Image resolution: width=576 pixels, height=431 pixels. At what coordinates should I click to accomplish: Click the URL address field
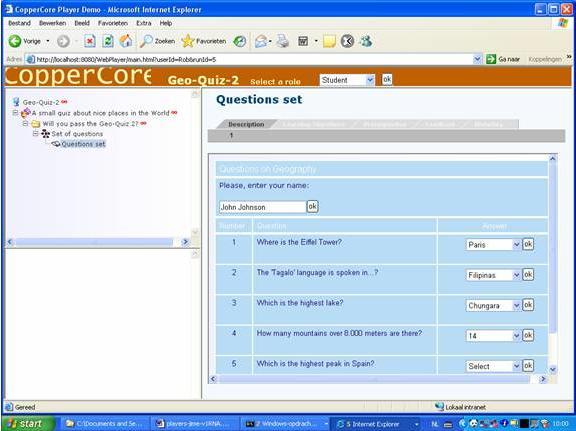(x=253, y=59)
